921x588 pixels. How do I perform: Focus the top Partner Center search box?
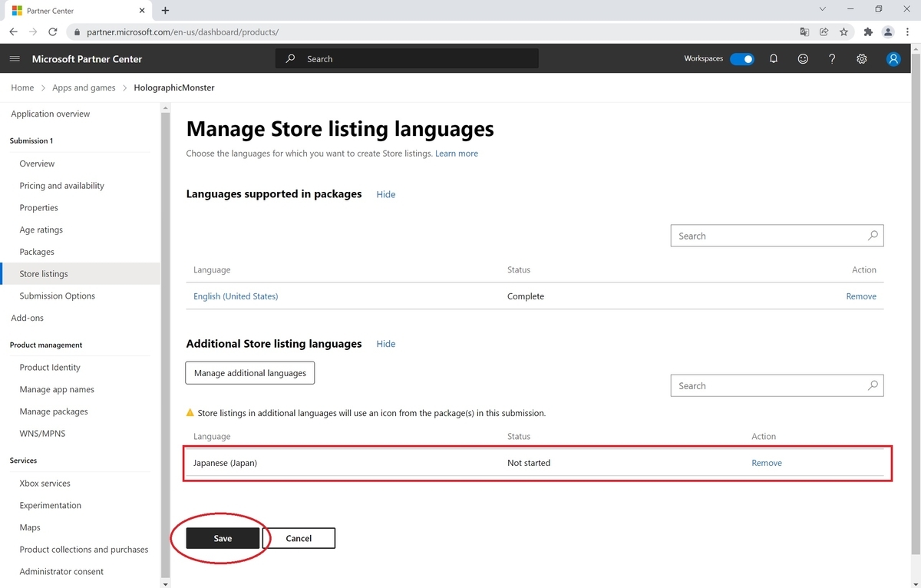pos(407,58)
